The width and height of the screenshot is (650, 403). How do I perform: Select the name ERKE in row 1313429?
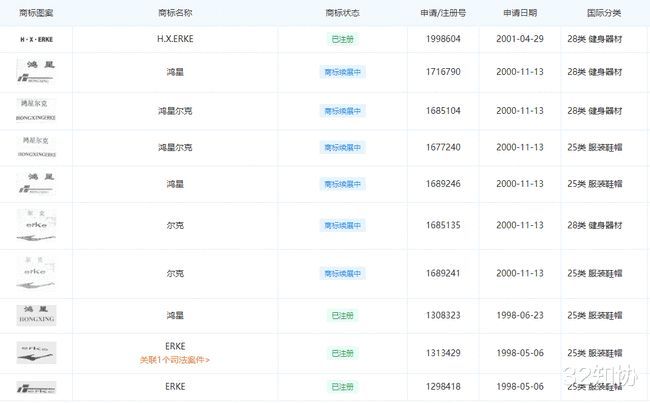pyautogui.click(x=175, y=346)
